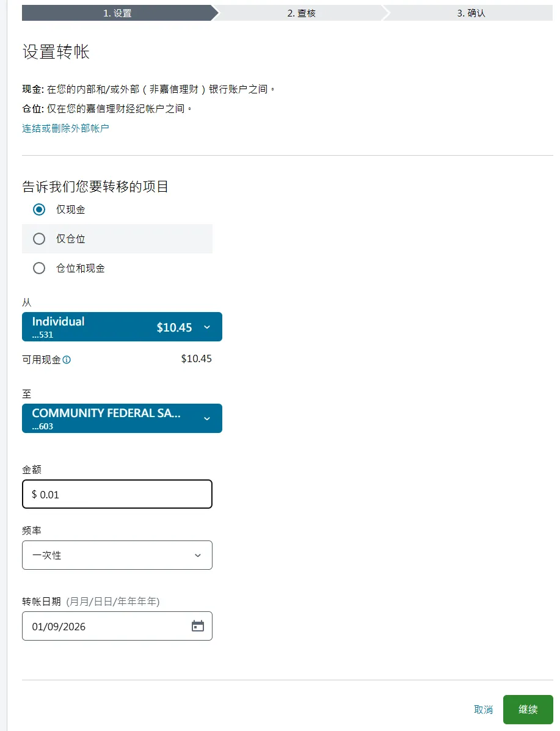Click chevron on COMMUNITY FEDERAL account selector
560x731 pixels.
[207, 419]
